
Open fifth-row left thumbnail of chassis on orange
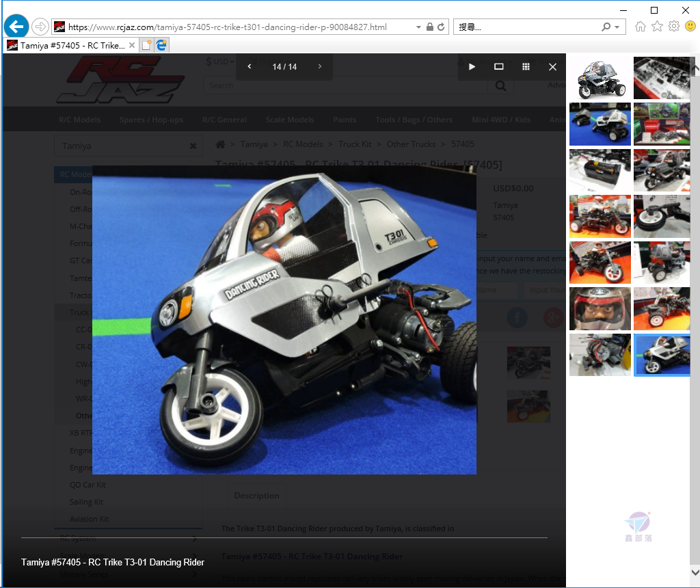[600, 263]
